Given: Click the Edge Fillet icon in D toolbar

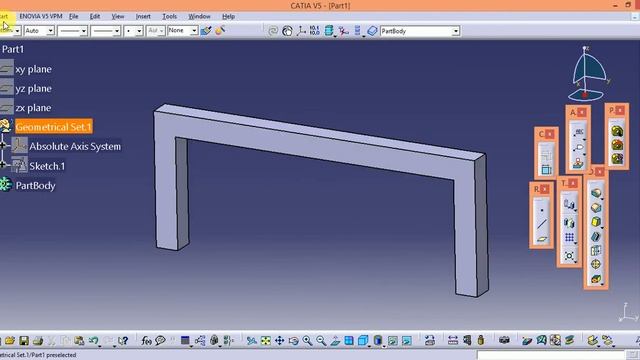Looking at the screenshot, I should (596, 193).
